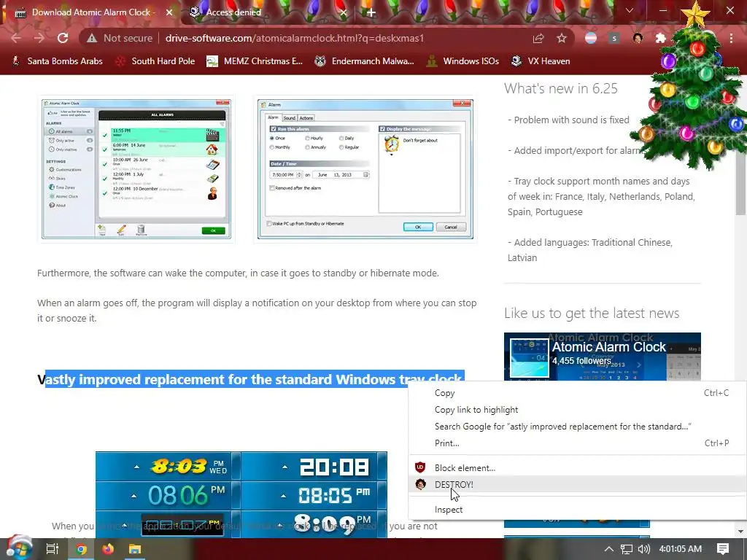Close the Download Atomic Alarm Clock tab

point(169,12)
